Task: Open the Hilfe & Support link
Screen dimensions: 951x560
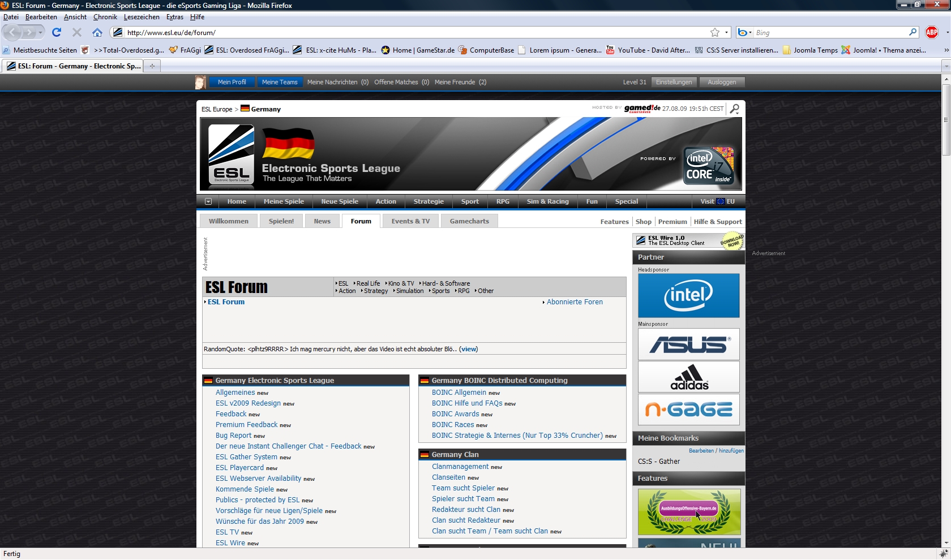Action: pyautogui.click(x=718, y=222)
